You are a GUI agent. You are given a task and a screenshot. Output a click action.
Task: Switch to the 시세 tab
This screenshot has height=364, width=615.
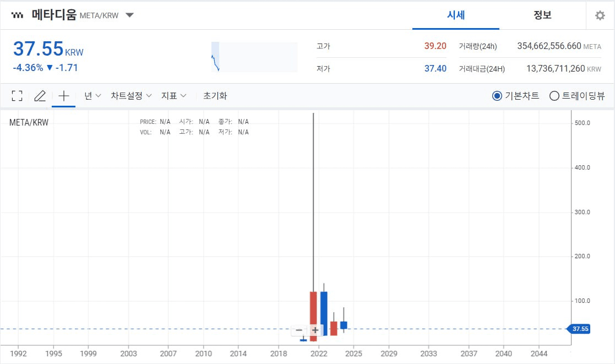pos(456,15)
